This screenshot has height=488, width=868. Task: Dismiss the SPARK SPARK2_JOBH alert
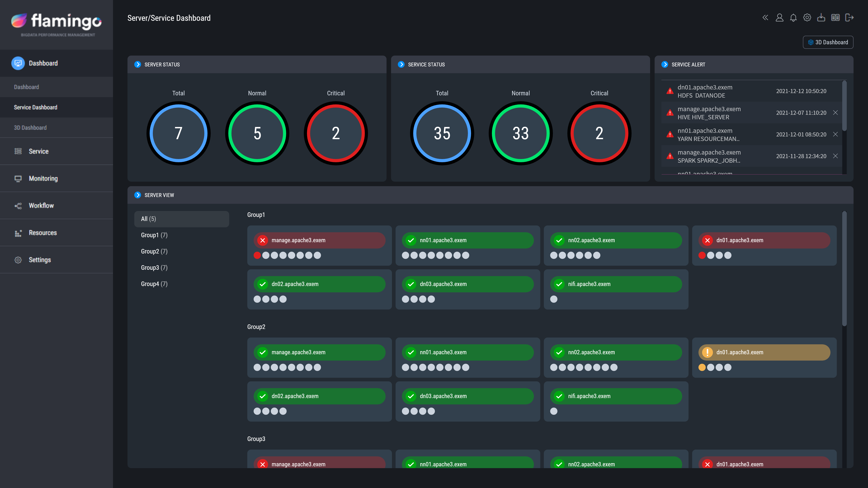pyautogui.click(x=835, y=156)
